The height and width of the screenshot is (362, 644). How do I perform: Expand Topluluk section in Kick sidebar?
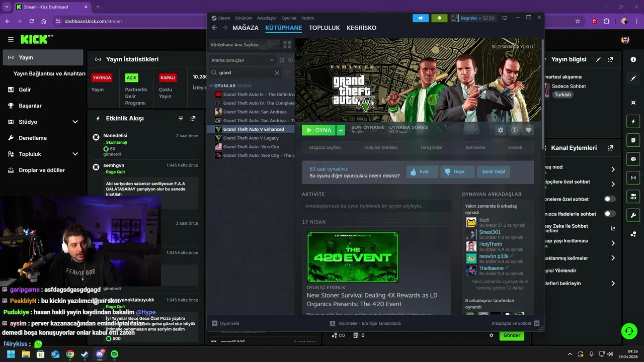click(75, 154)
